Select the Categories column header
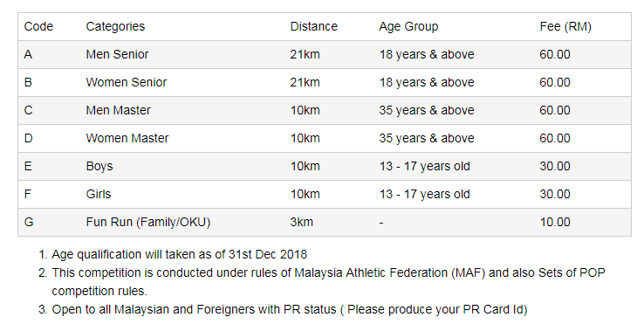Image resolution: width=644 pixels, height=324 pixels. 115,27
